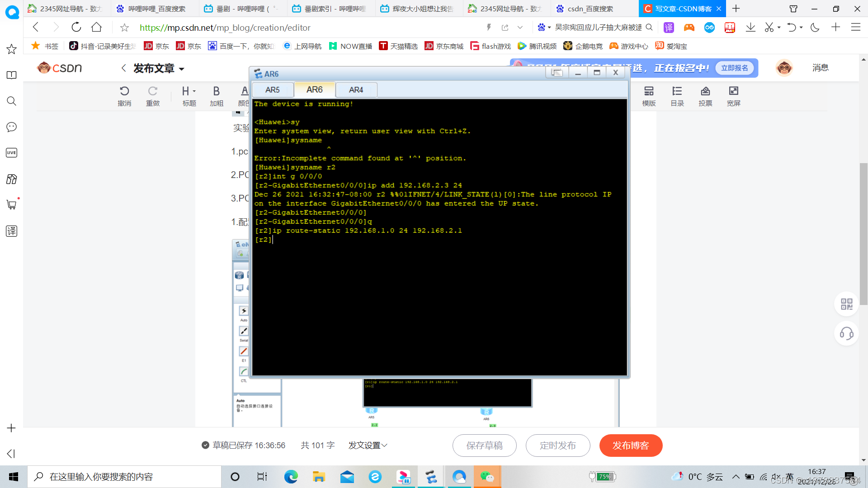Open the template (模版) tool
Screen dimensions: 868x488
[649, 96]
